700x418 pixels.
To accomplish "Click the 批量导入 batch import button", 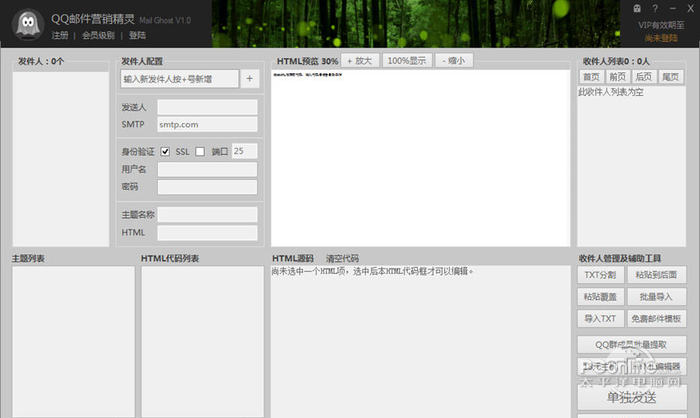I will [x=656, y=297].
